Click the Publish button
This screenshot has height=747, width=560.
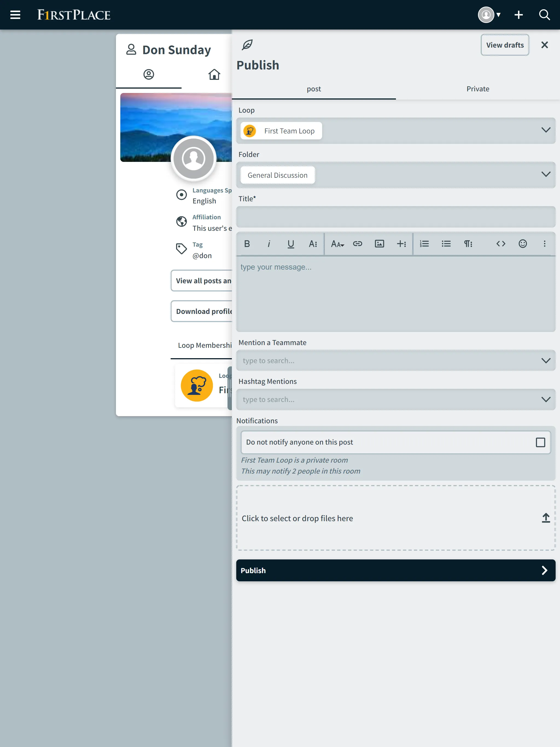(396, 570)
